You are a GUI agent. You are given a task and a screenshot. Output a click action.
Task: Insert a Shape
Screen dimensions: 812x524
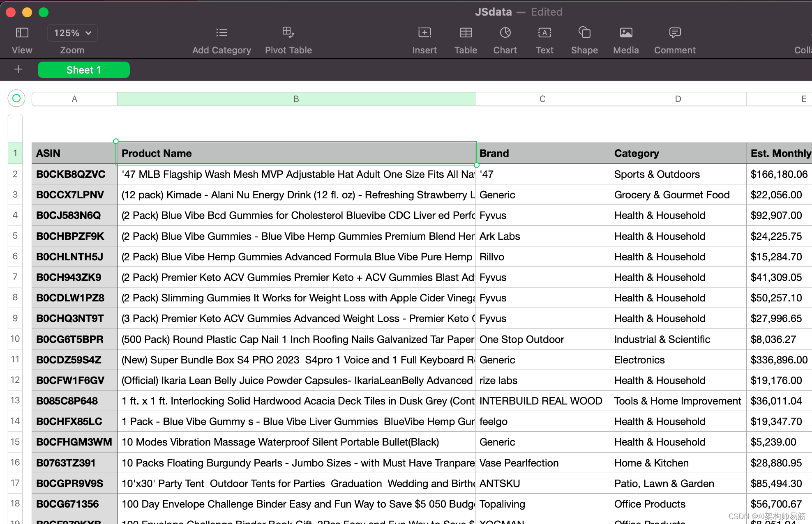coord(584,32)
